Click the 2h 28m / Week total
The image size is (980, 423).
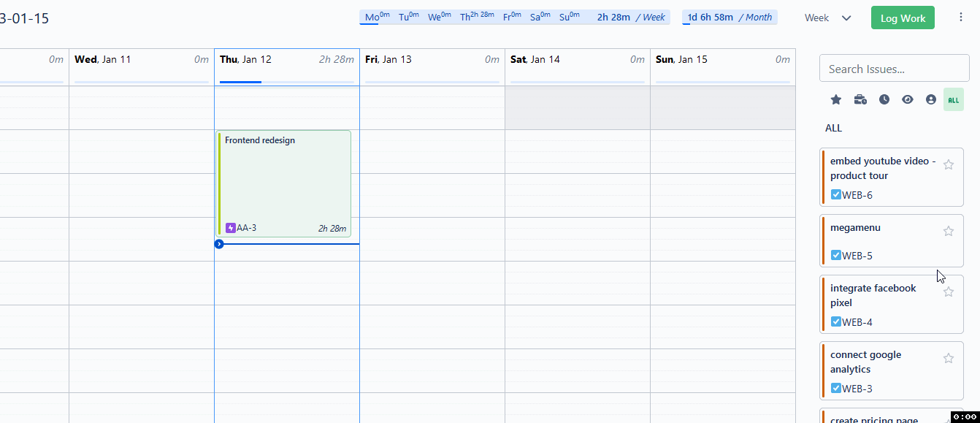(x=631, y=17)
